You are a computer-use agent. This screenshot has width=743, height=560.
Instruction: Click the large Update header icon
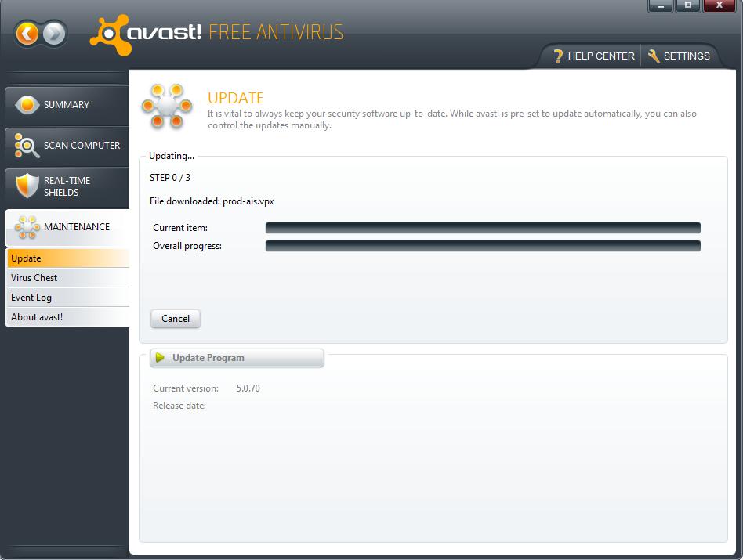pos(167,107)
